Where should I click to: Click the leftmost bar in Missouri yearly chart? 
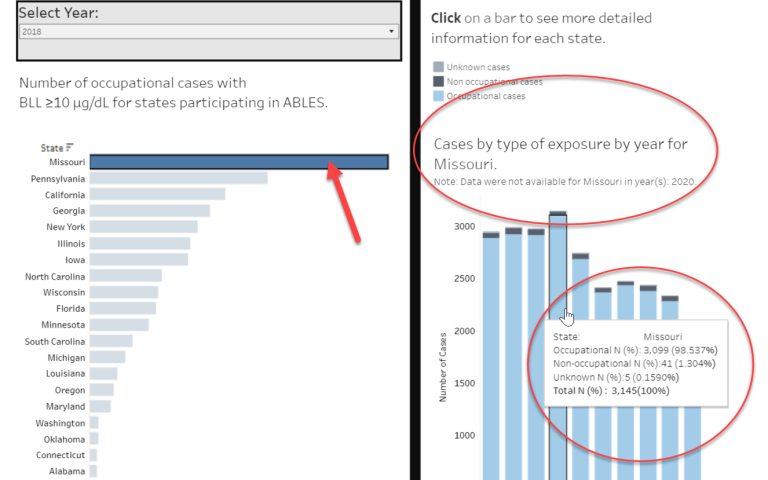(x=491, y=350)
